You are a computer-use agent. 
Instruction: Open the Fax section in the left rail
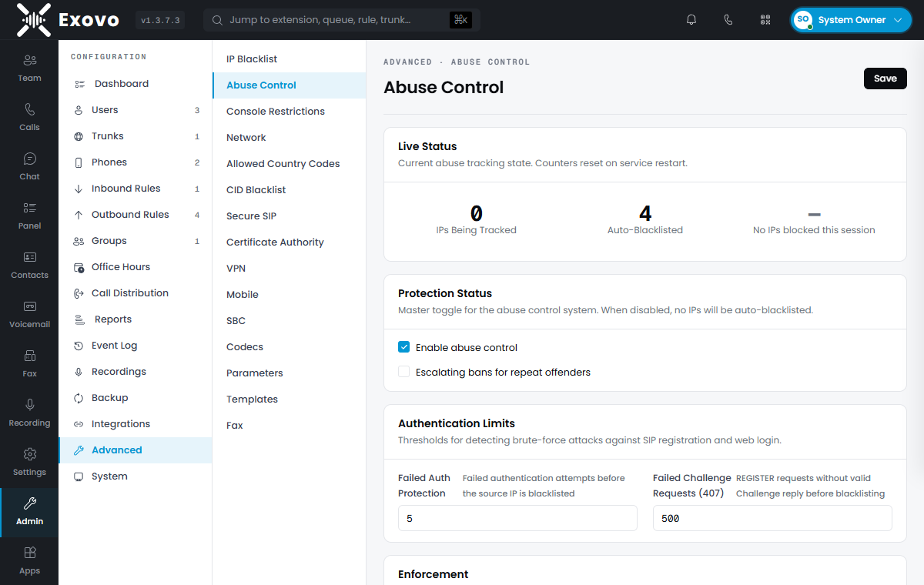(29, 363)
